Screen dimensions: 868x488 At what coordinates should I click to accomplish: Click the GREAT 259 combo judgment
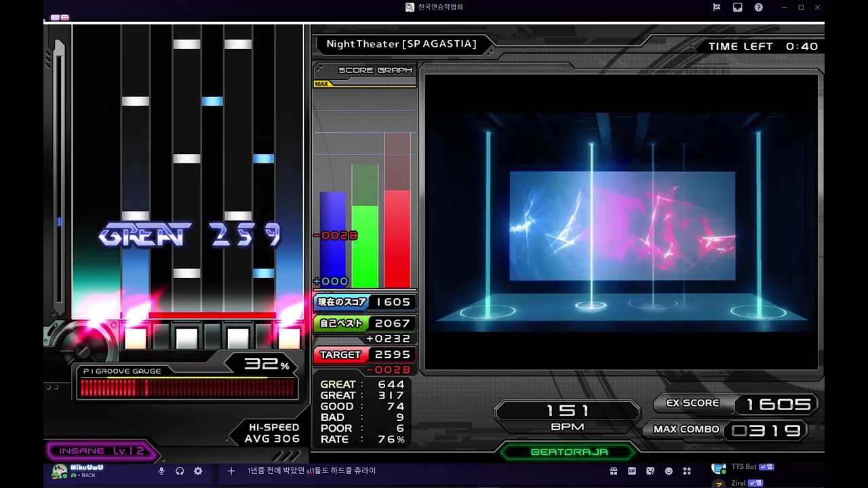point(190,235)
